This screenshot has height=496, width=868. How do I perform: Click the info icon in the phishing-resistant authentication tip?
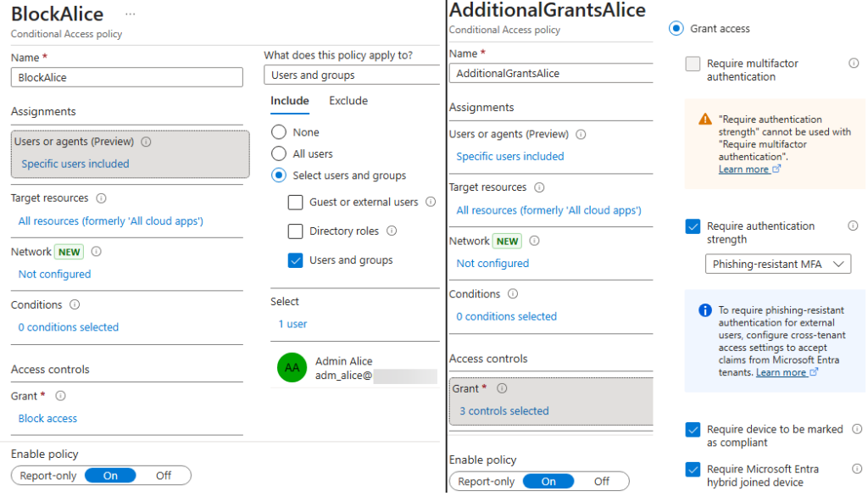[x=704, y=308]
